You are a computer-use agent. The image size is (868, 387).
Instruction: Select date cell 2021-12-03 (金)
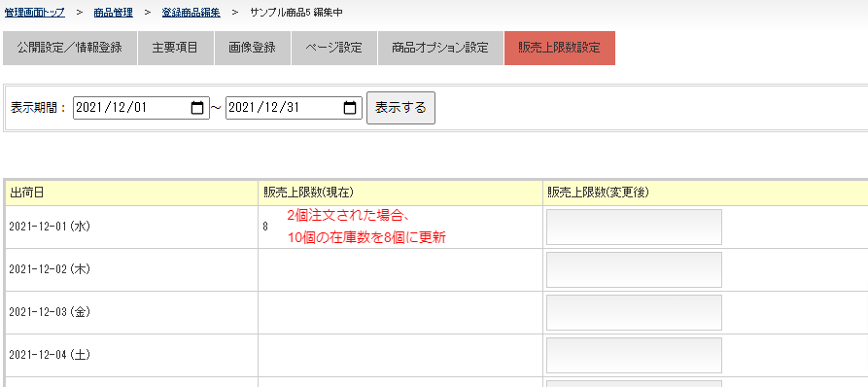pos(131,312)
